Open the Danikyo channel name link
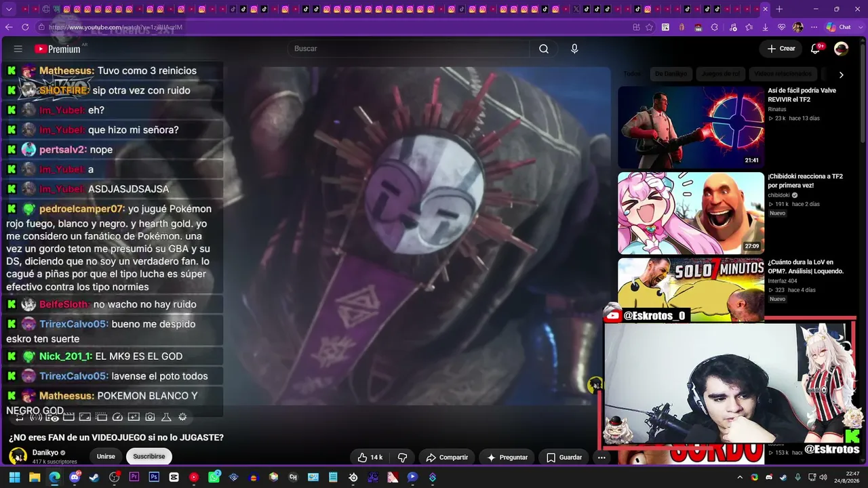 [x=45, y=453]
